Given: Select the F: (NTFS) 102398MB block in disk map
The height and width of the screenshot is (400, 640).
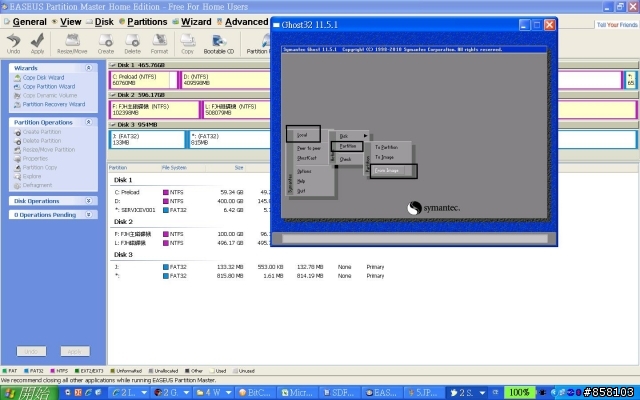Looking at the screenshot, I should pyautogui.click(x=154, y=110).
